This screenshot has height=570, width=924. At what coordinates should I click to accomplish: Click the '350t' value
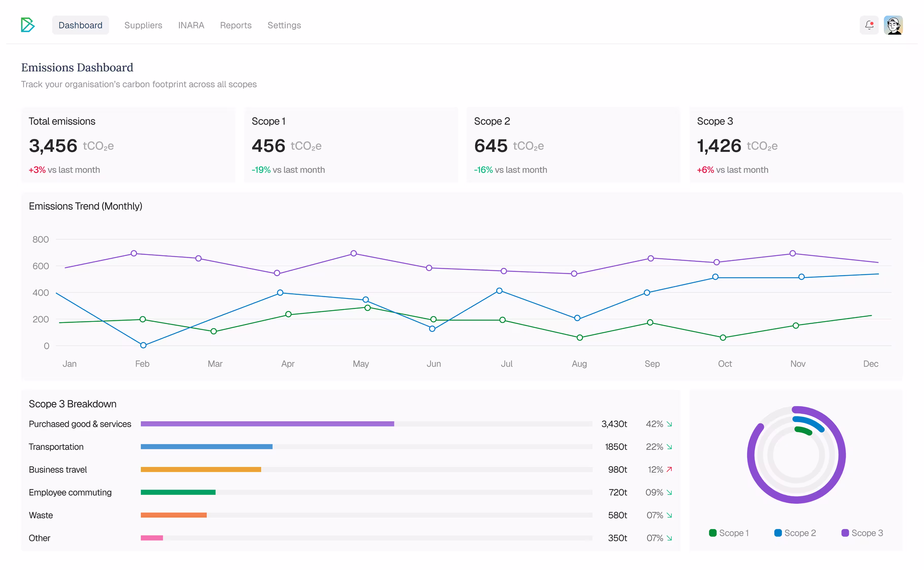tap(617, 538)
